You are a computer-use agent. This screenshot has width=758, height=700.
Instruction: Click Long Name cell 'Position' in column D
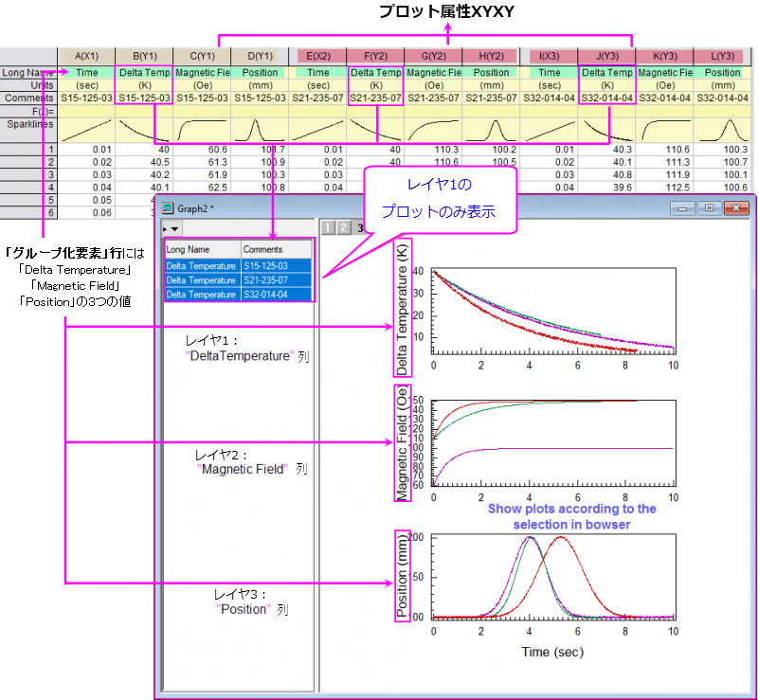click(260, 73)
